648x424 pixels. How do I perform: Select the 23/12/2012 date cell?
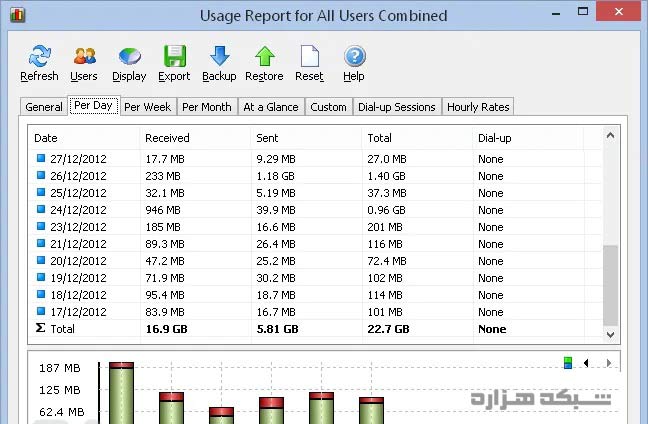pyautogui.click(x=79, y=227)
